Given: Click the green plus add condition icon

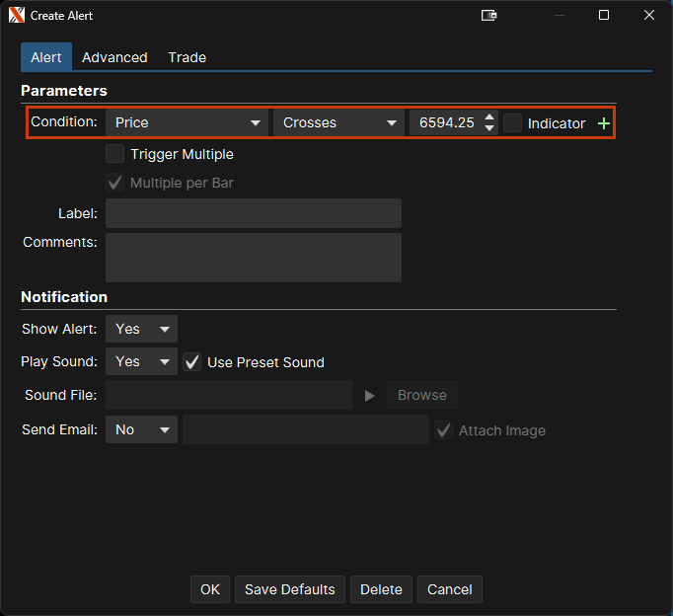Looking at the screenshot, I should tap(604, 123).
